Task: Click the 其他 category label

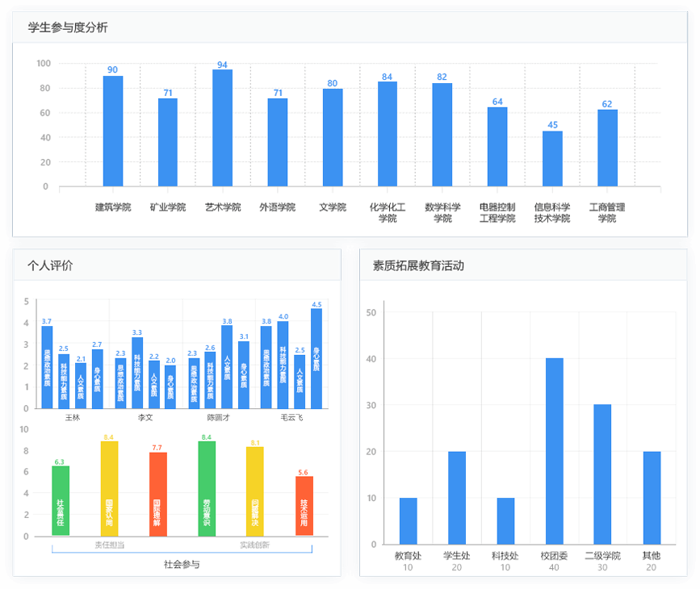Action: [x=651, y=555]
